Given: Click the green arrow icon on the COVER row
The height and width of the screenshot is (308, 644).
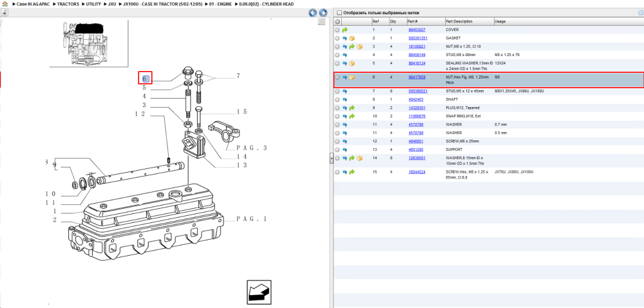Looking at the screenshot, I should pos(345,30).
